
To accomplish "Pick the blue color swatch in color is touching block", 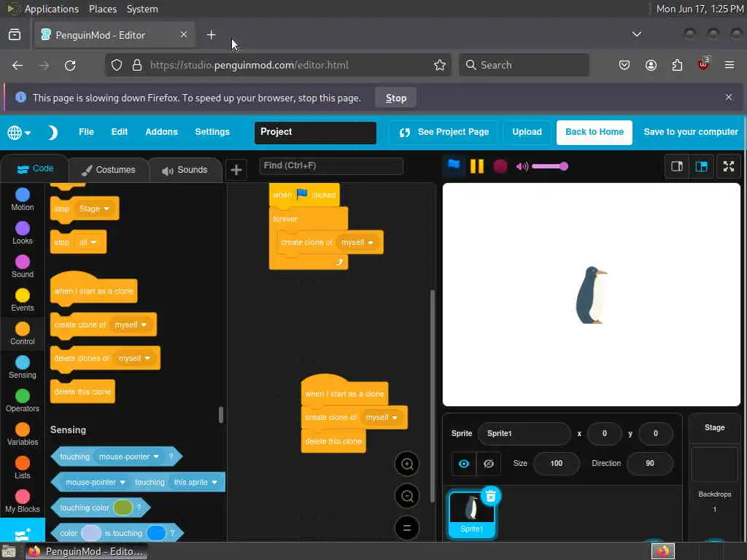I will (156, 533).
